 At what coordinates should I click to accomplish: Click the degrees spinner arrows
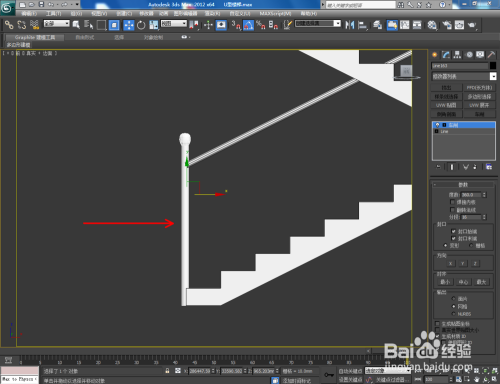484,195
